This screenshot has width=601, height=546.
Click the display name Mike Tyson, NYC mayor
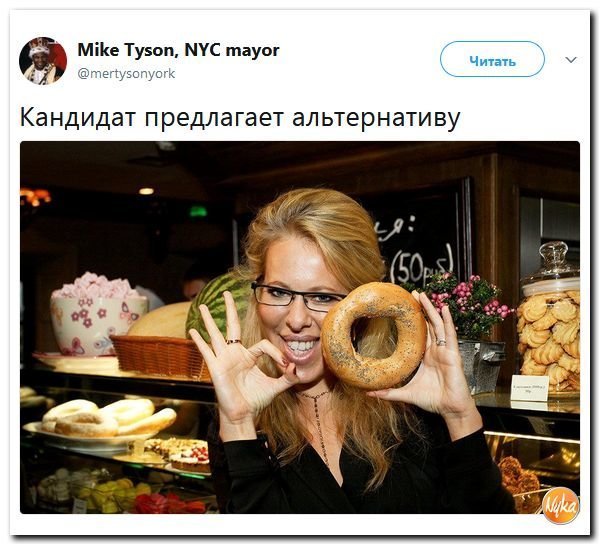tap(178, 50)
